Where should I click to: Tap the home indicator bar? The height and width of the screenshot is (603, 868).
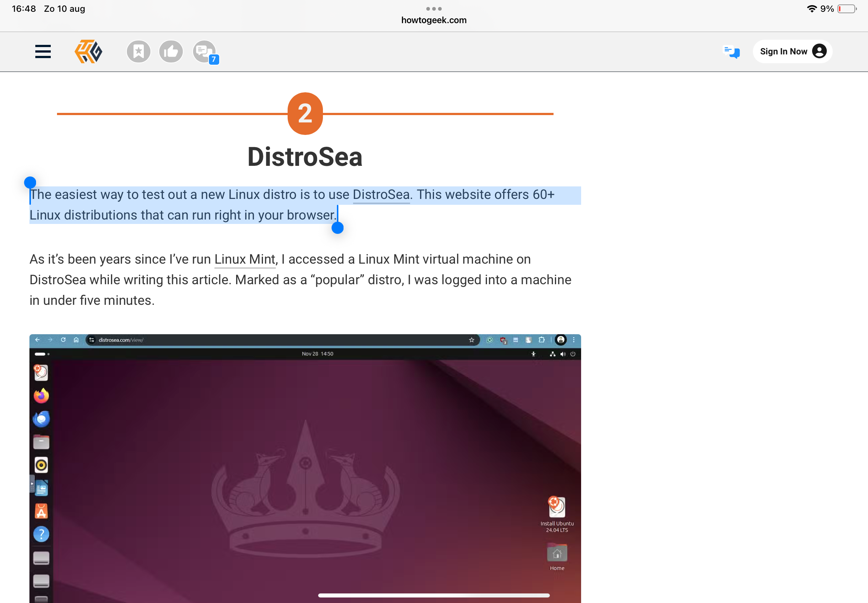tap(434, 595)
